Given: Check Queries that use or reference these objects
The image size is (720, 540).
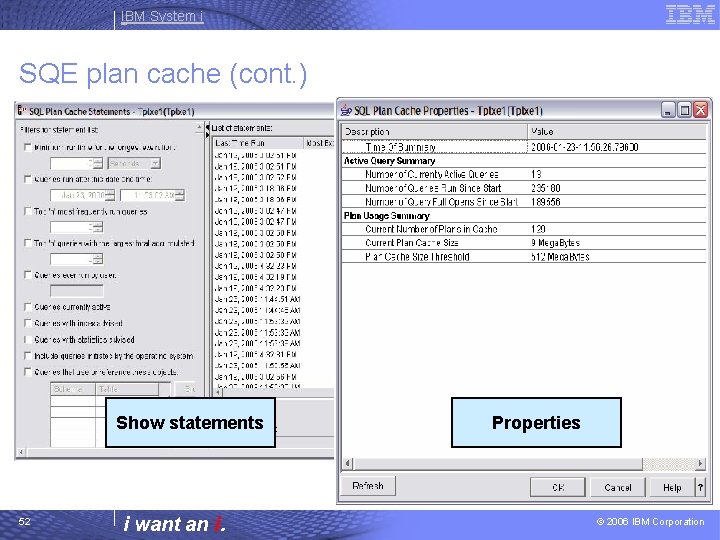Looking at the screenshot, I should coord(28,371).
